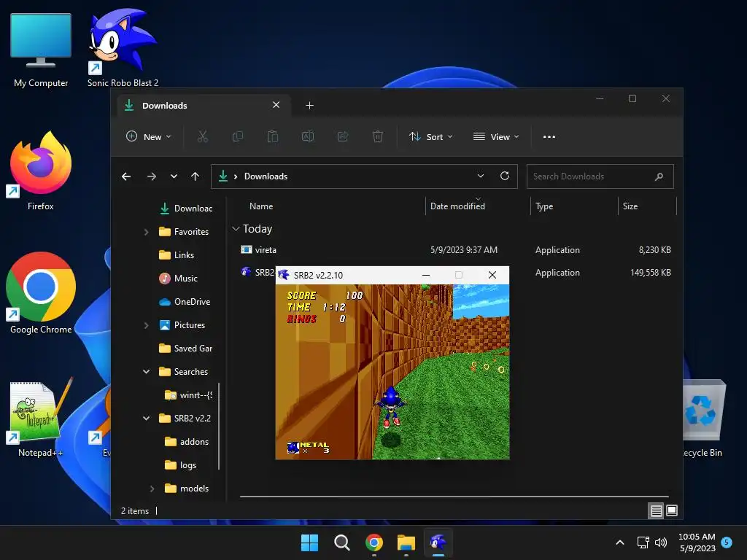This screenshot has width=747, height=560.
Task: Switch to details view icon in status bar
Action: pyautogui.click(x=656, y=511)
